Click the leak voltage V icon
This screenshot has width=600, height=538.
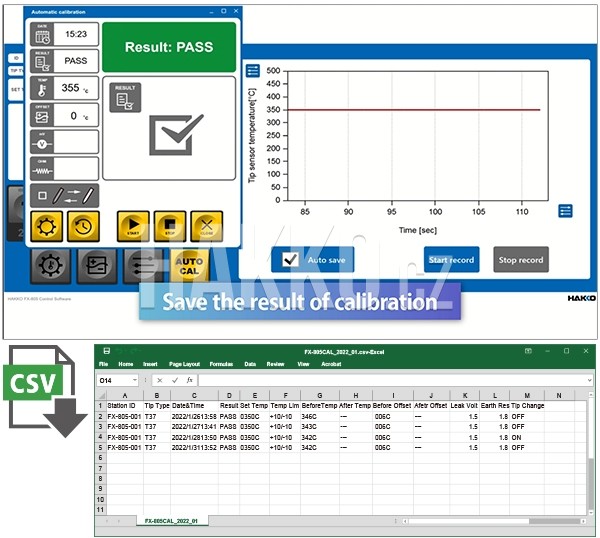coord(42,142)
